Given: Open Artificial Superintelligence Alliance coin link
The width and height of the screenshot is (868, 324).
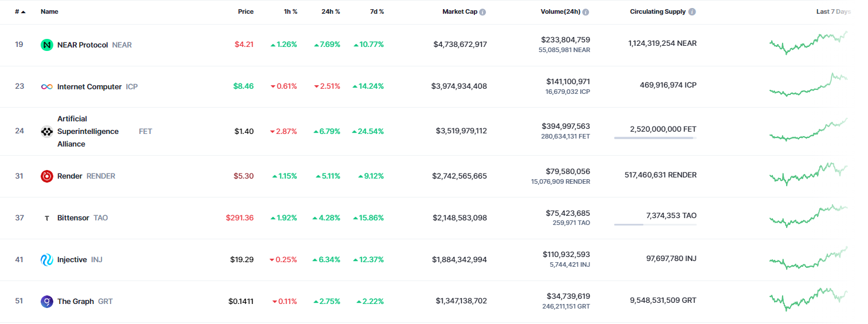Looking at the screenshot, I should coord(88,131).
